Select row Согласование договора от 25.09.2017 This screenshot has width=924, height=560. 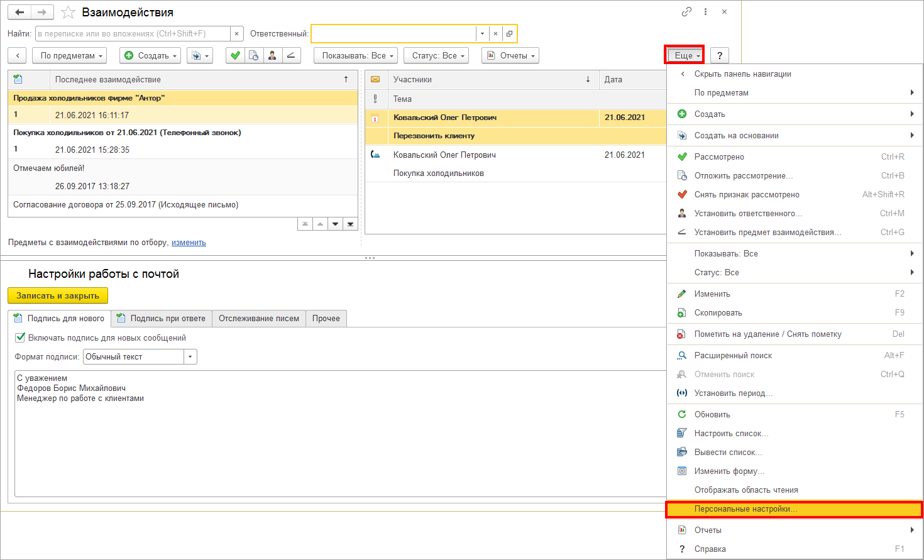point(183,205)
